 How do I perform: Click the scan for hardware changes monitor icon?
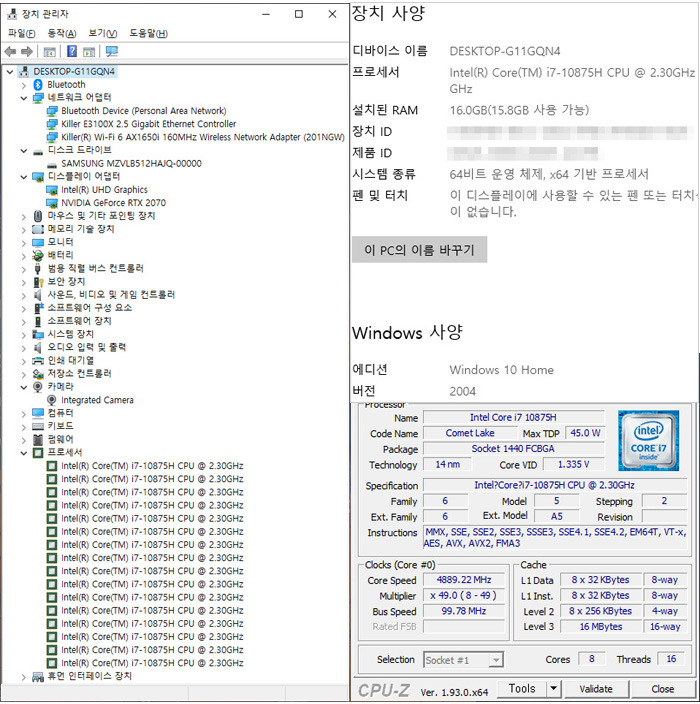pyautogui.click(x=111, y=51)
